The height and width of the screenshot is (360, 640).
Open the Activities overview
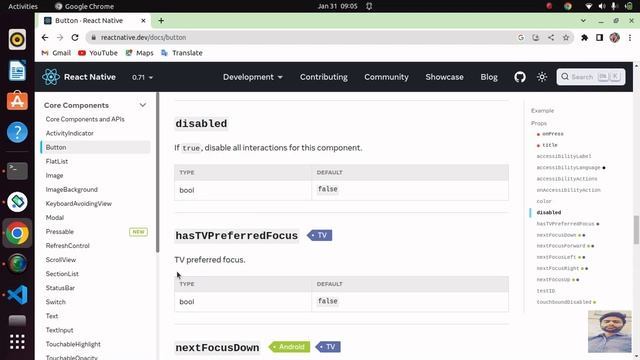click(x=23, y=6)
